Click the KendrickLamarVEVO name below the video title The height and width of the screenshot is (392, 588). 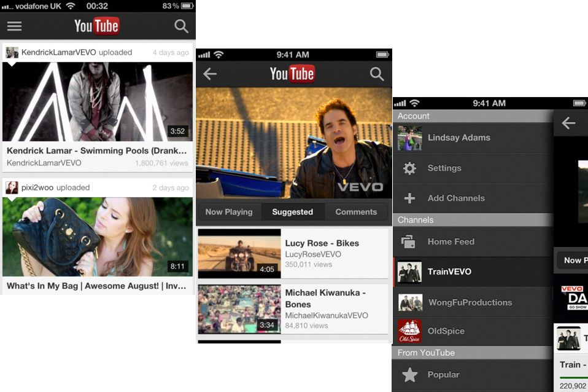(x=44, y=163)
